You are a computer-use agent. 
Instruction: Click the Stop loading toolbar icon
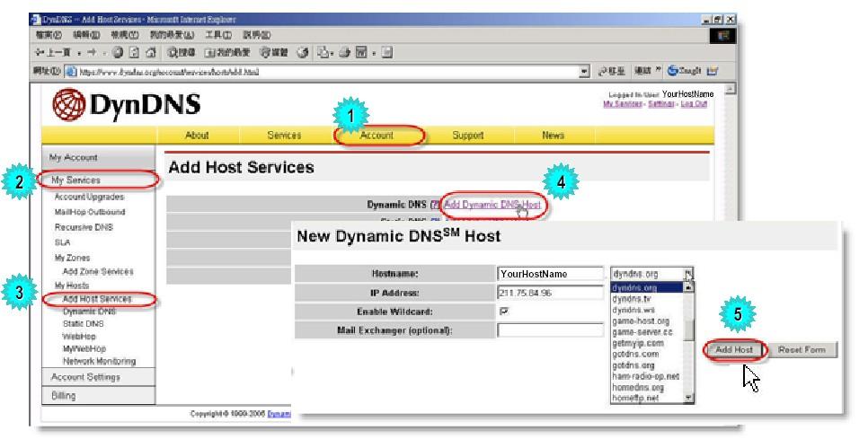pos(118,53)
